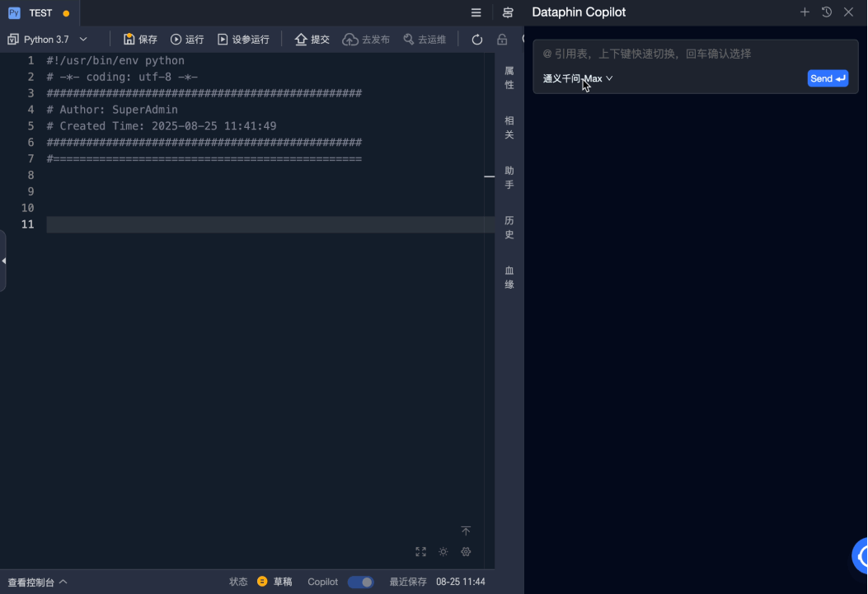Click the Copilot prompt input field
This screenshot has width=868, height=594.
[x=695, y=54]
